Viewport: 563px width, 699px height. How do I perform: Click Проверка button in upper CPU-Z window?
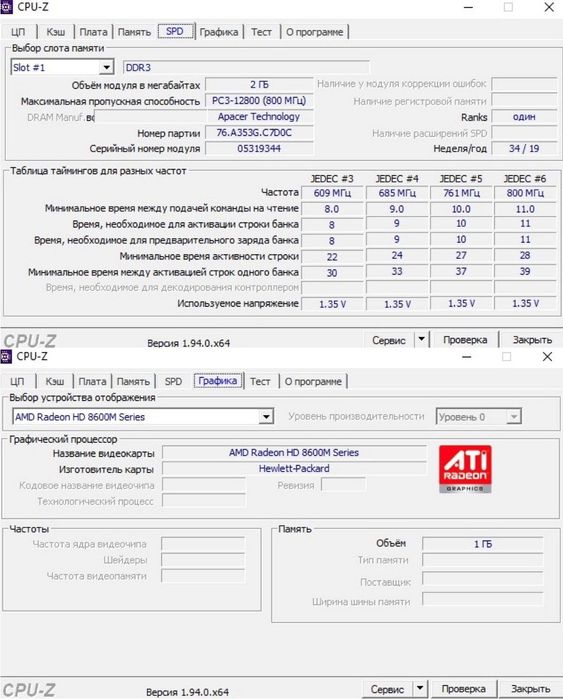pyautogui.click(x=465, y=340)
